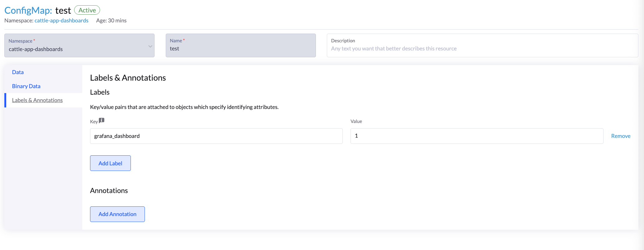
Task: Click the Annotations section heading
Action: 109,191
